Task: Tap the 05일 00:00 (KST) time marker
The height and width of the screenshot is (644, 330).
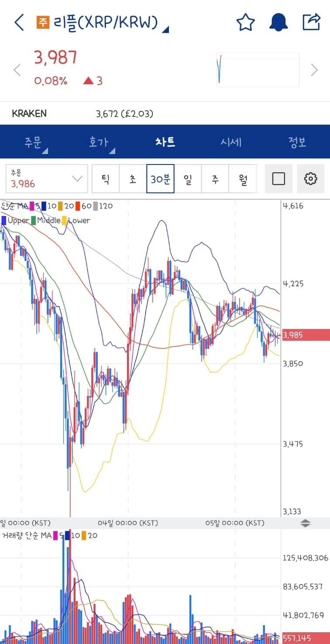Action: click(235, 523)
